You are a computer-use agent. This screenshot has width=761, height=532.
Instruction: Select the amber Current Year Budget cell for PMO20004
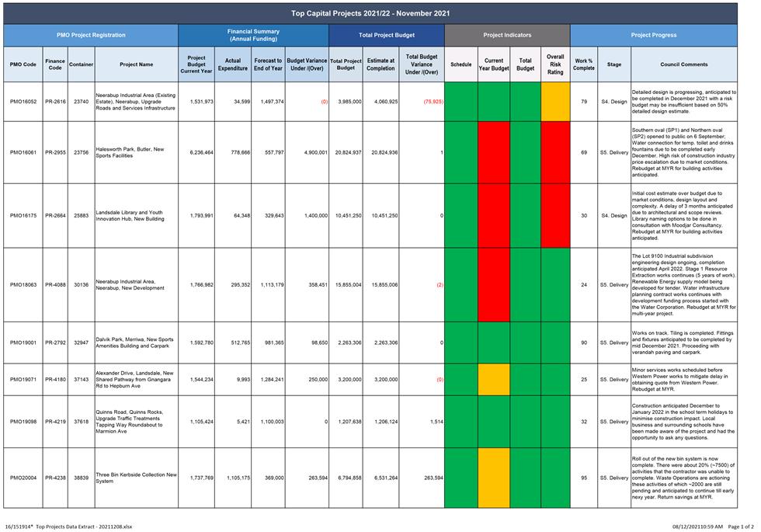(x=493, y=478)
